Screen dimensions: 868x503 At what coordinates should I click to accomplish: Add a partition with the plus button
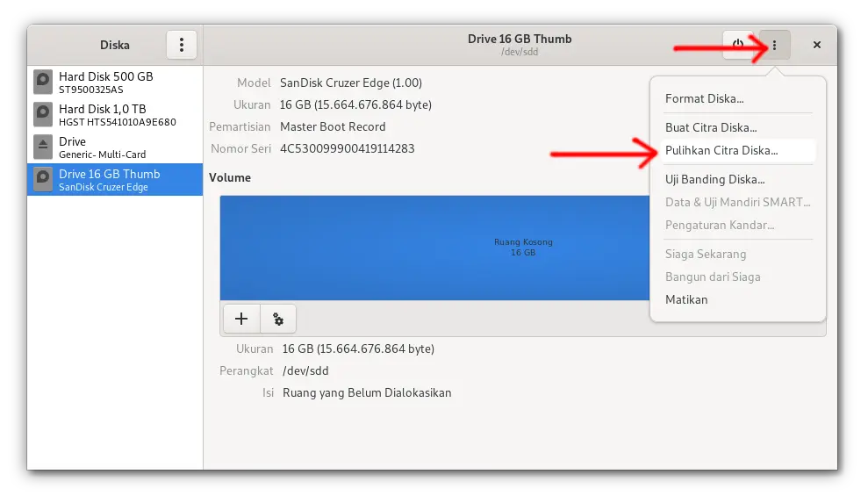[241, 319]
